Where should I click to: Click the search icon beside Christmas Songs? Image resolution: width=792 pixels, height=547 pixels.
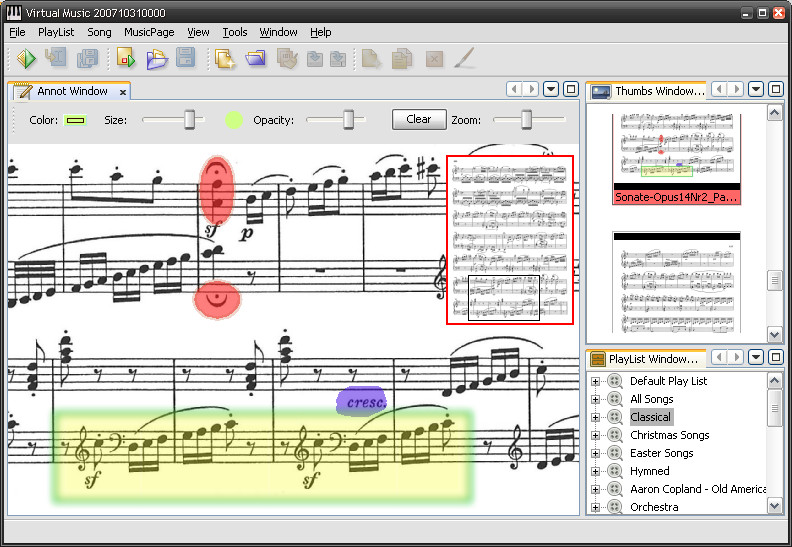pos(615,435)
